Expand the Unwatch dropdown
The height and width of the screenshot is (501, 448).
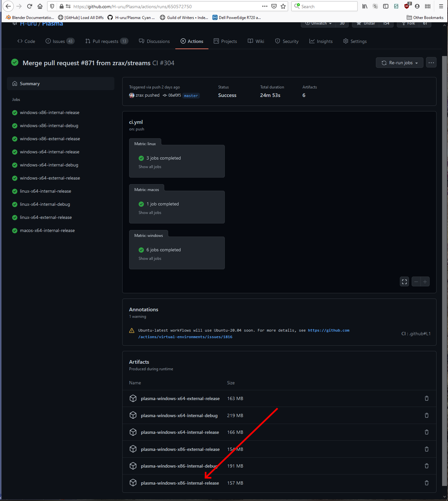[319, 24]
